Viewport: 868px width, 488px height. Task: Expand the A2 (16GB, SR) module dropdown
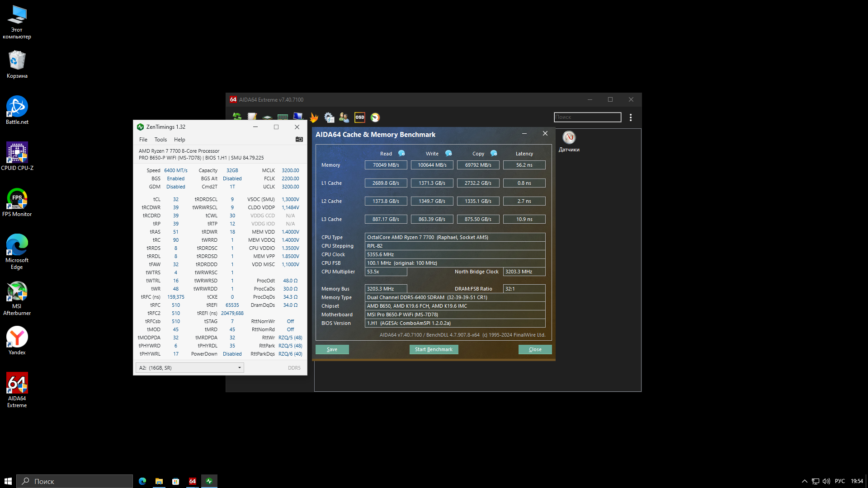point(190,368)
